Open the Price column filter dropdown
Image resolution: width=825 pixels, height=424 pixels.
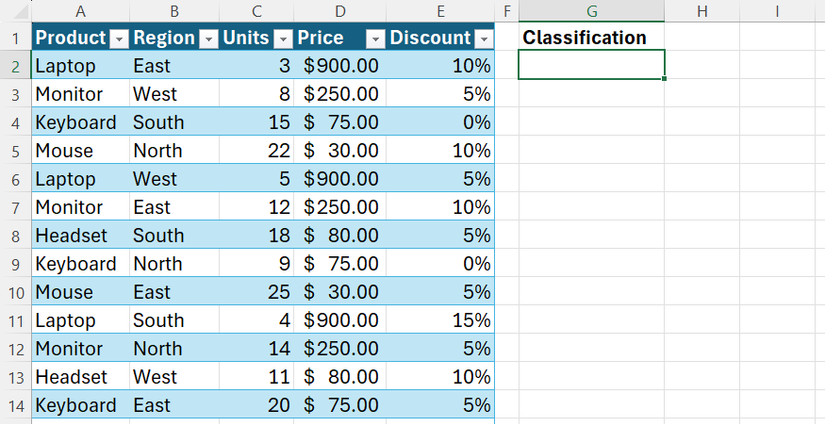coord(376,38)
